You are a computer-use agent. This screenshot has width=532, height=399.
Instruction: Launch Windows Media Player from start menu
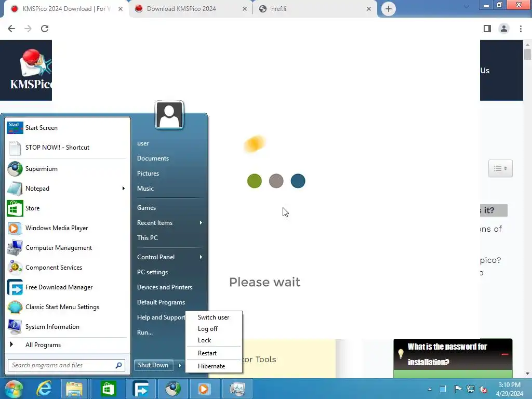(67, 228)
